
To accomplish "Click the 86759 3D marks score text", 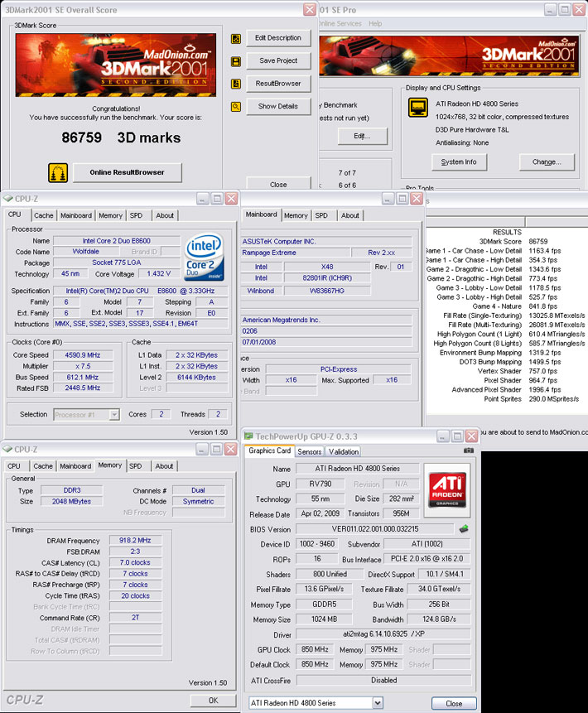I will point(121,137).
